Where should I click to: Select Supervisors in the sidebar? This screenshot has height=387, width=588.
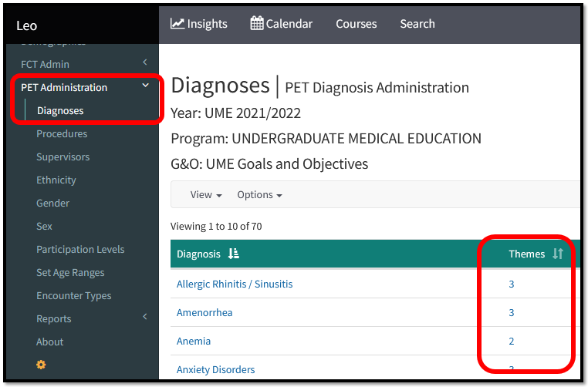pyautogui.click(x=63, y=157)
